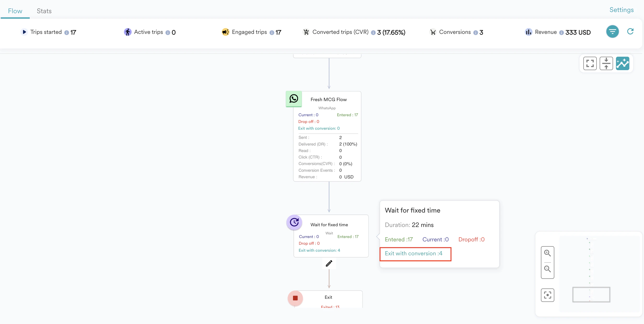Open the Settings link

click(621, 10)
